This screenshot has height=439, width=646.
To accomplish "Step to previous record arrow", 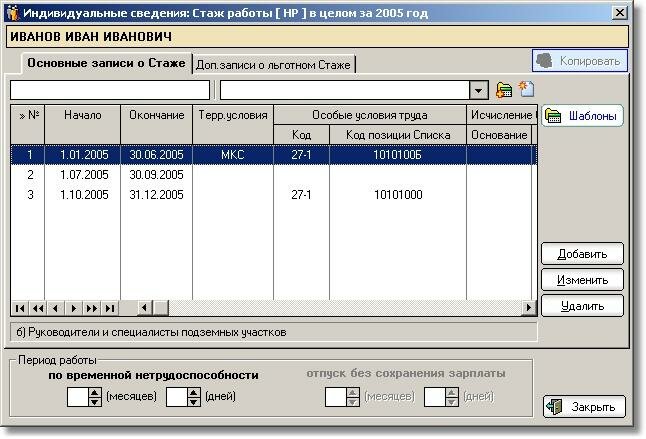I will [56, 308].
